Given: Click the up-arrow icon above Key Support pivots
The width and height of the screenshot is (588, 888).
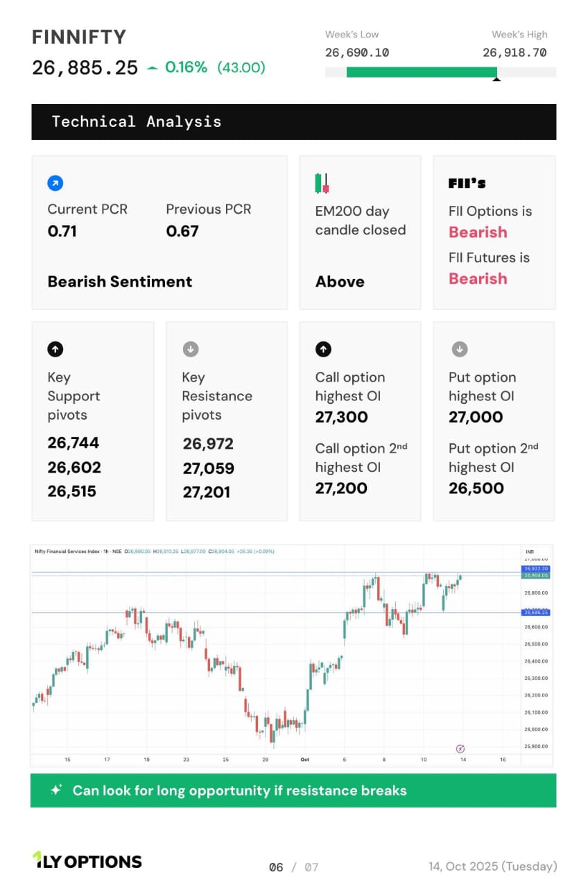Looking at the screenshot, I should click(55, 350).
